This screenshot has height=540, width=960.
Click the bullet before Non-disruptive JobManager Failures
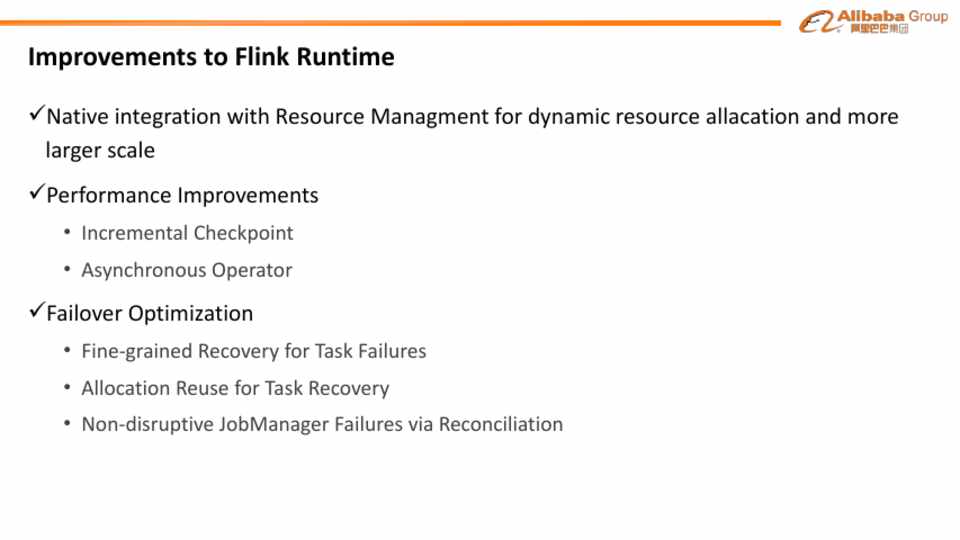pos(67,424)
